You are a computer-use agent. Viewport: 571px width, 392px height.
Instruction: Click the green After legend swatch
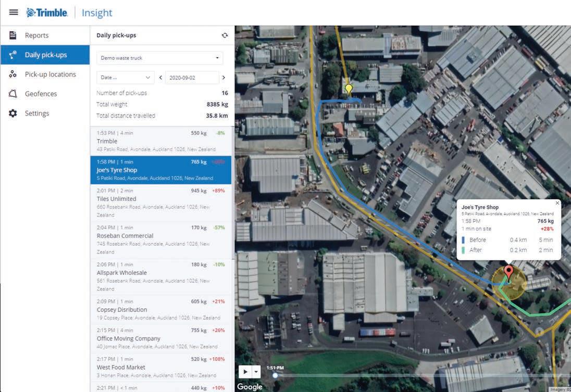[x=463, y=250]
